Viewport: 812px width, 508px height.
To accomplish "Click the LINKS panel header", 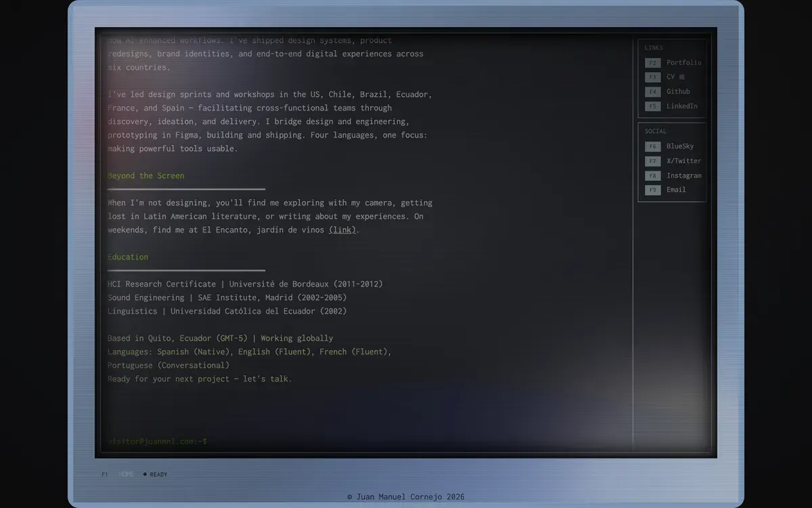I will coord(654,48).
